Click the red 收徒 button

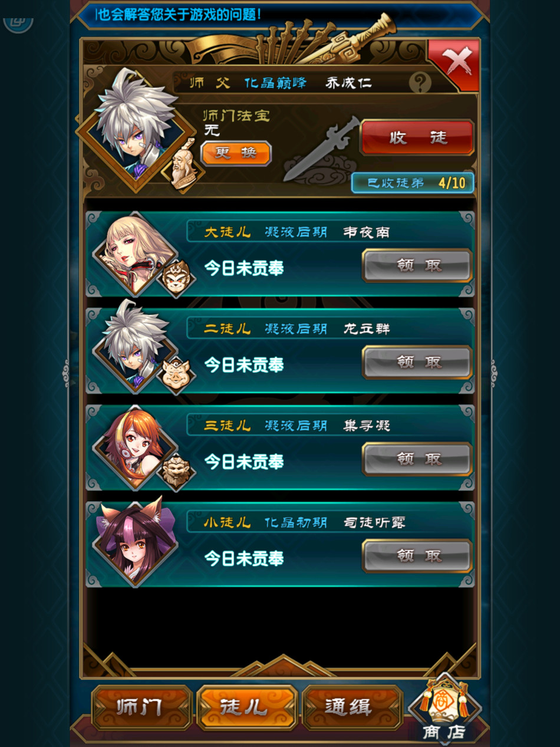(x=417, y=137)
